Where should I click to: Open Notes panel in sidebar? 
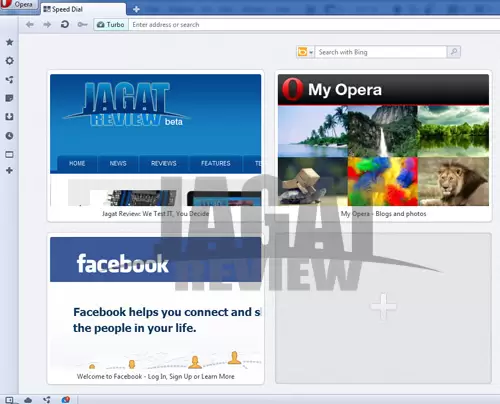pos(9,98)
